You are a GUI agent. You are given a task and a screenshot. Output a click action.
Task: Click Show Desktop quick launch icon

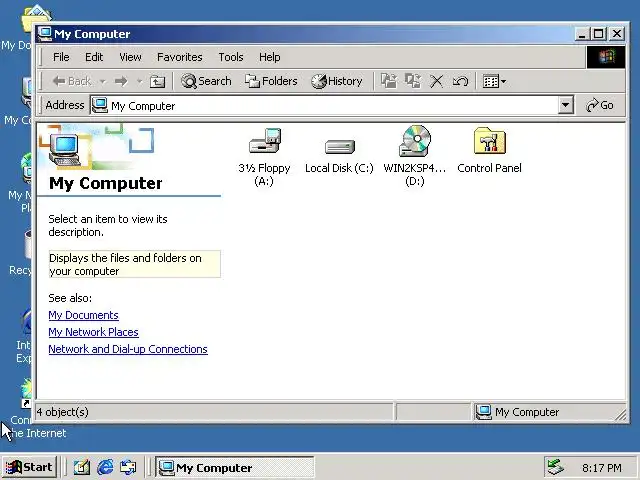(82, 467)
